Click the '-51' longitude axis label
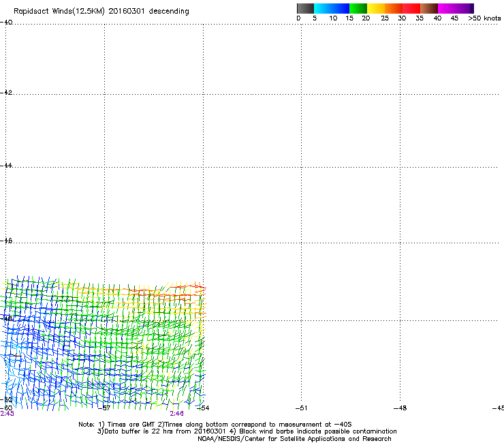504x443 pixels. coord(301,408)
